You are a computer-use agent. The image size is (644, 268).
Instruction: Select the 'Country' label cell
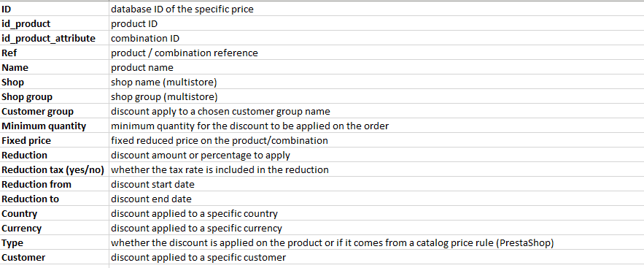coord(54,213)
